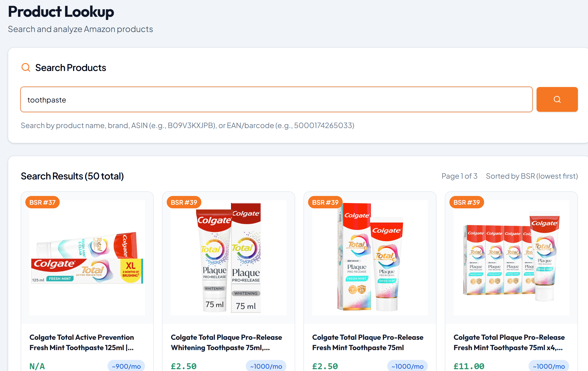Click the magnifier icon beside Search Products

click(26, 68)
